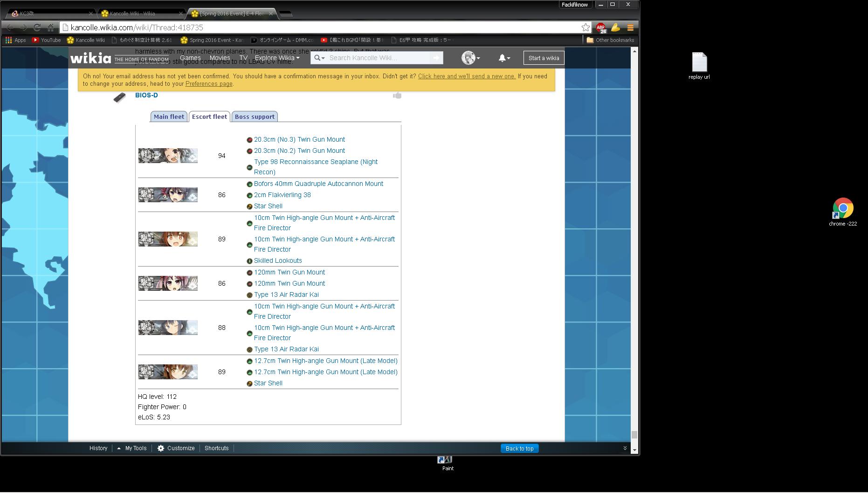
Task: Click the History toolbar item
Action: pos(98,448)
